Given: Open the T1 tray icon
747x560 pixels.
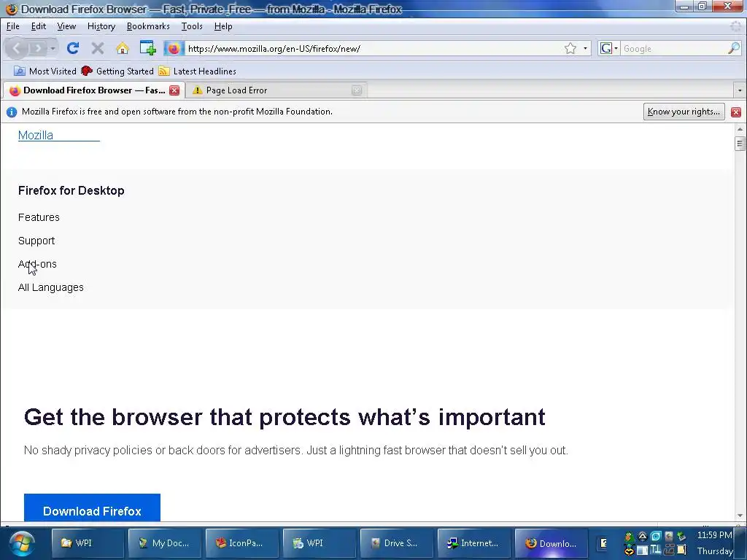Looking at the screenshot, I should (x=656, y=550).
